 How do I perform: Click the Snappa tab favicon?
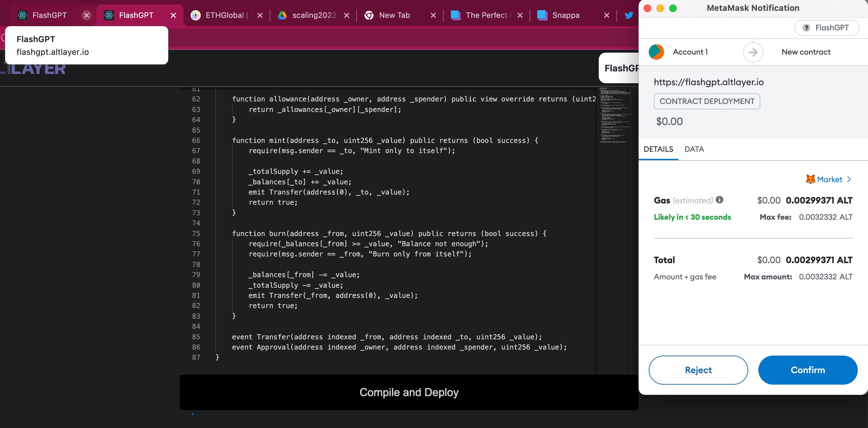point(542,15)
